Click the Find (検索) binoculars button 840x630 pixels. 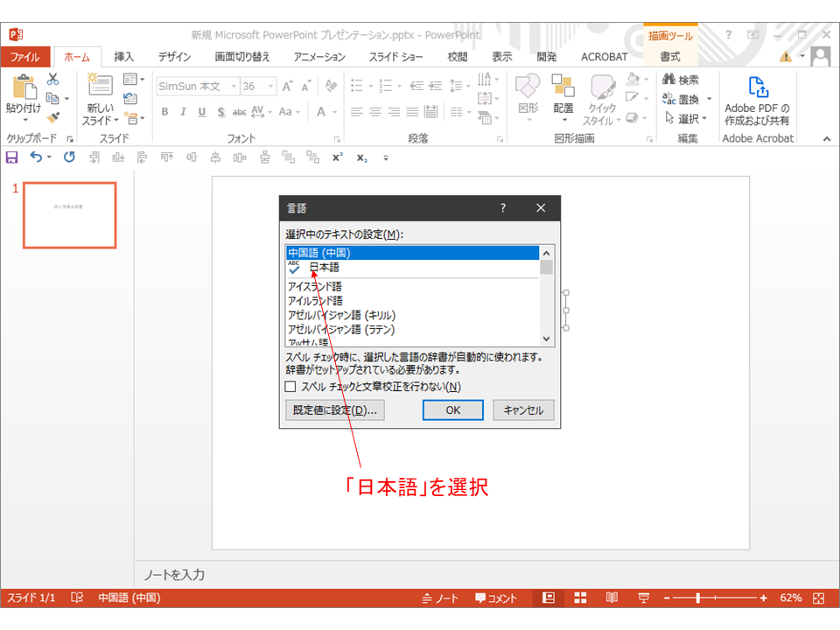[x=681, y=80]
